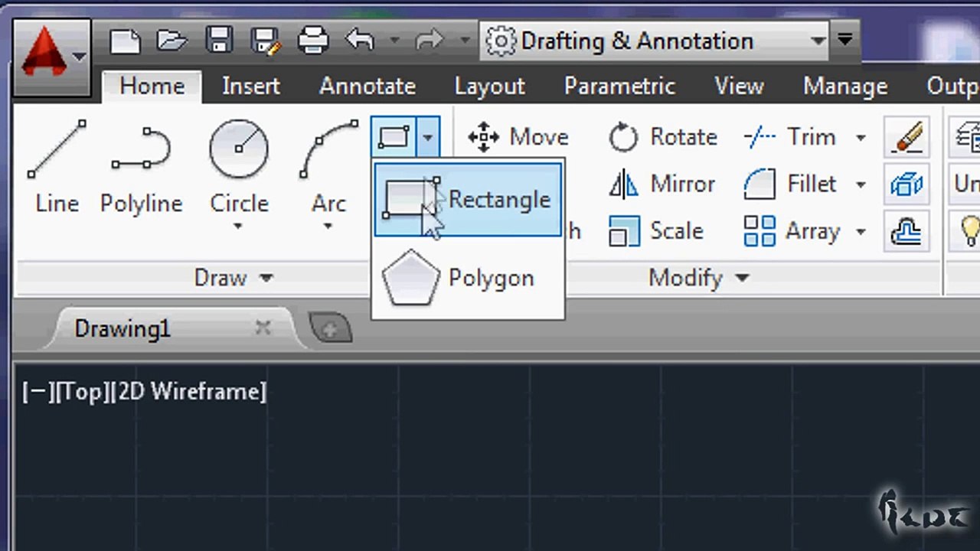Expand the Modify panel
This screenshot has width=980, height=551.
pos(698,278)
